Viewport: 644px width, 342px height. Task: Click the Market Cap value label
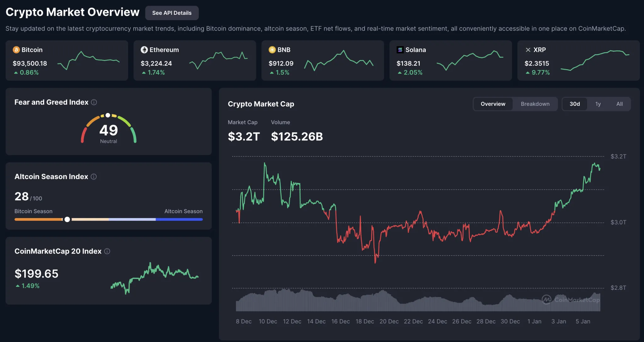(x=244, y=137)
